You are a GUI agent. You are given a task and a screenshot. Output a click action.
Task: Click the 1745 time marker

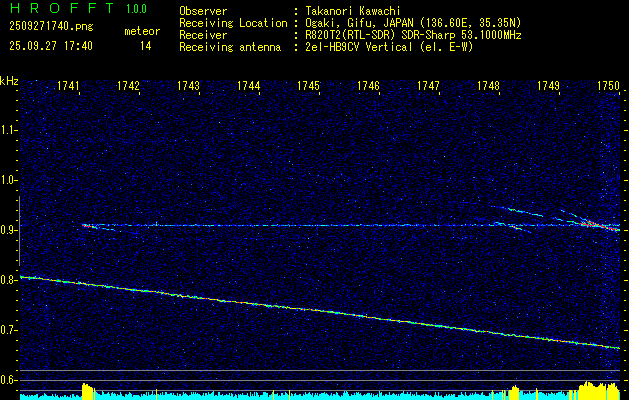pyautogui.click(x=308, y=87)
